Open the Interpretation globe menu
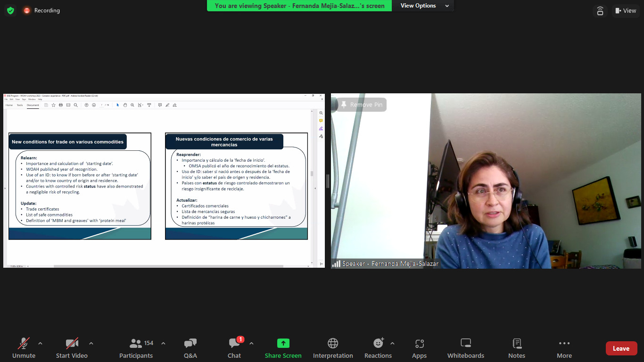 coord(333,348)
